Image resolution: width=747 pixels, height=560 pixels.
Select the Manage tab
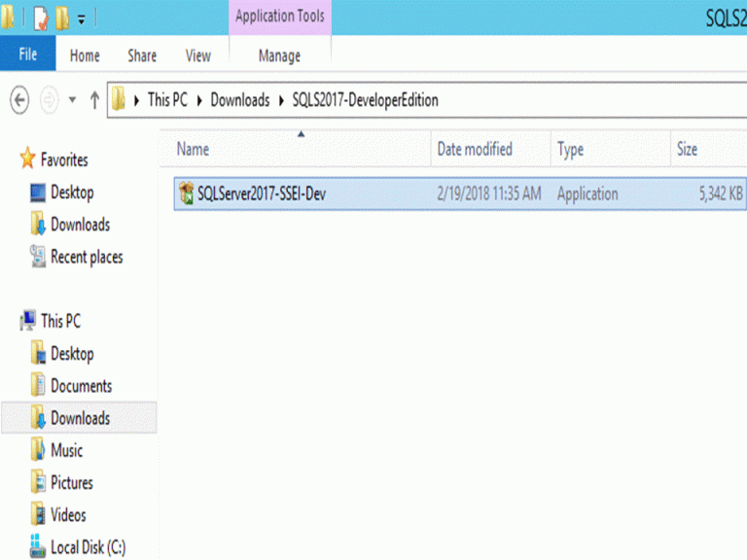pyautogui.click(x=280, y=55)
